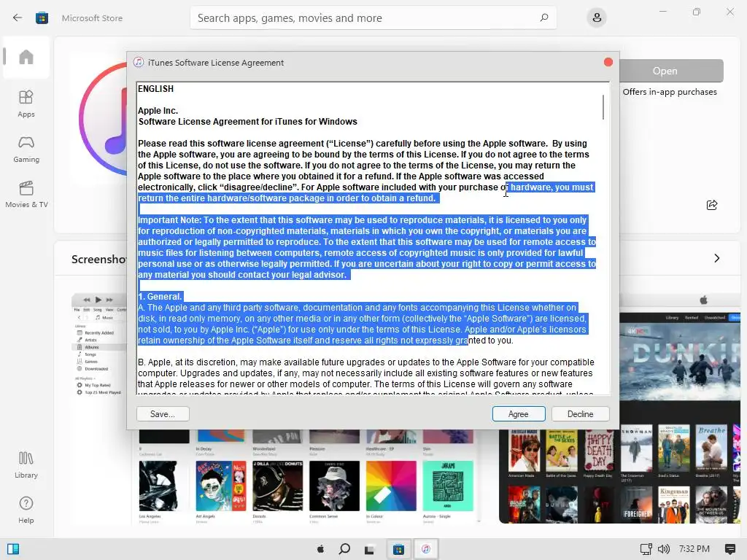The image size is (747, 560).
Task: Switch to iTunes on the taskbar
Action: tap(426, 549)
